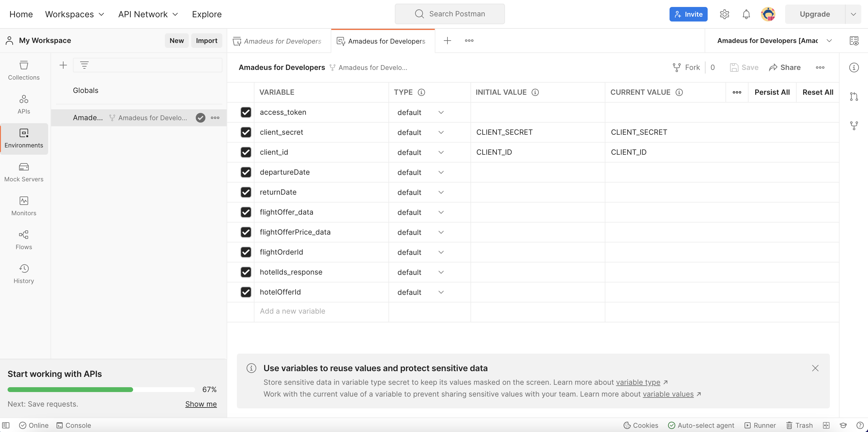Image resolution: width=868 pixels, height=432 pixels.
Task: Uncheck the returnDate variable
Action: coord(246,192)
